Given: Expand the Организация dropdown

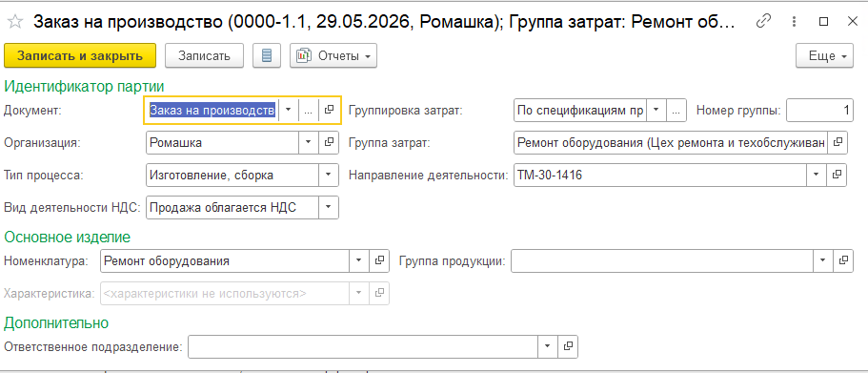Looking at the screenshot, I should point(309,142).
